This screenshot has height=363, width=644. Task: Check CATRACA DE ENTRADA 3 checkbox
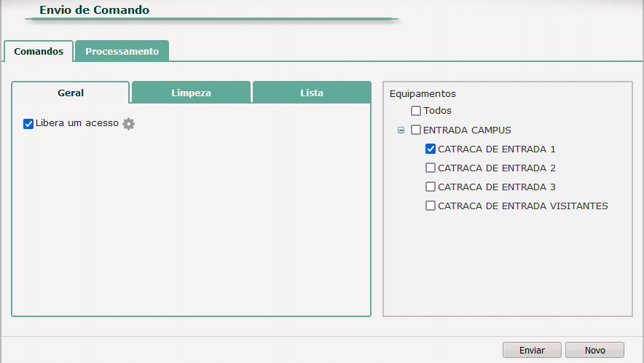[x=431, y=187]
